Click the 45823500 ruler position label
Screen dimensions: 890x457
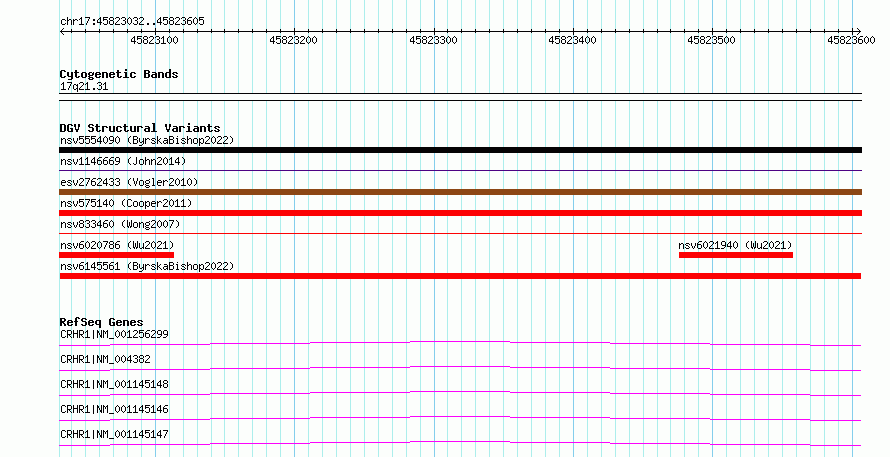click(711, 40)
